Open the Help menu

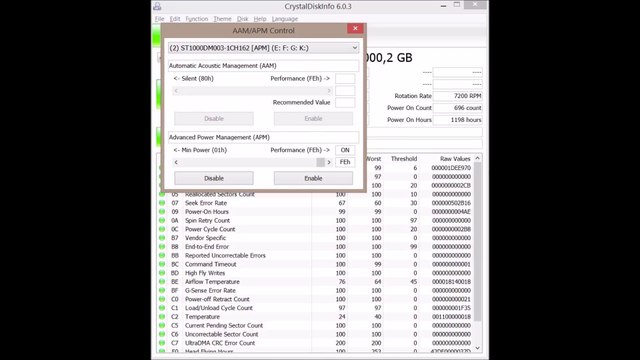[x=260, y=19]
